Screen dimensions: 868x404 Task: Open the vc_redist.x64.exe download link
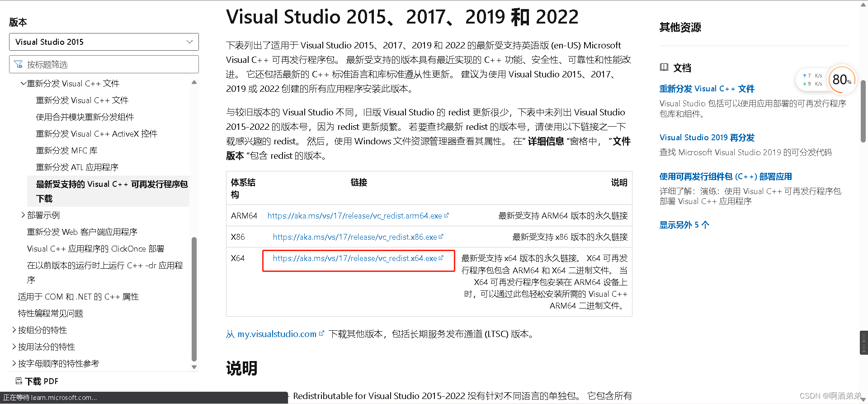(355, 258)
